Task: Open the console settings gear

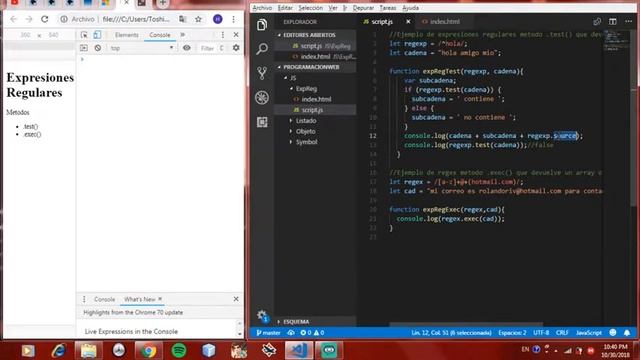Action: click(236, 48)
